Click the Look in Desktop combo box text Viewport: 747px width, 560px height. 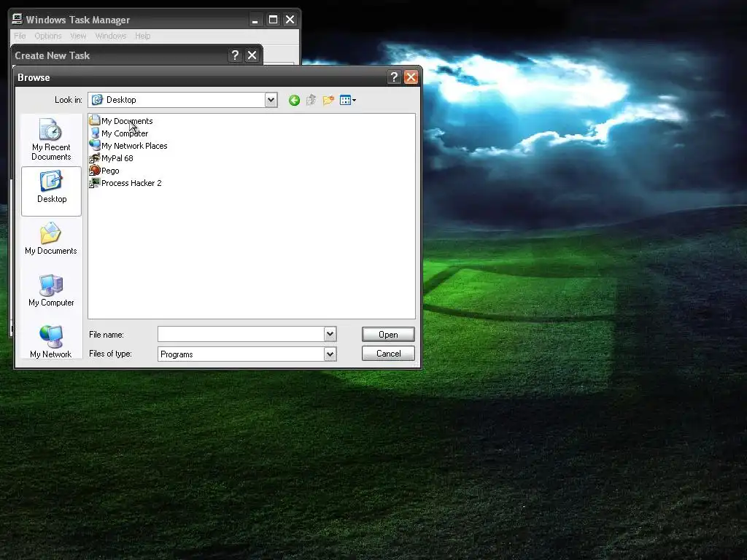[x=121, y=99]
